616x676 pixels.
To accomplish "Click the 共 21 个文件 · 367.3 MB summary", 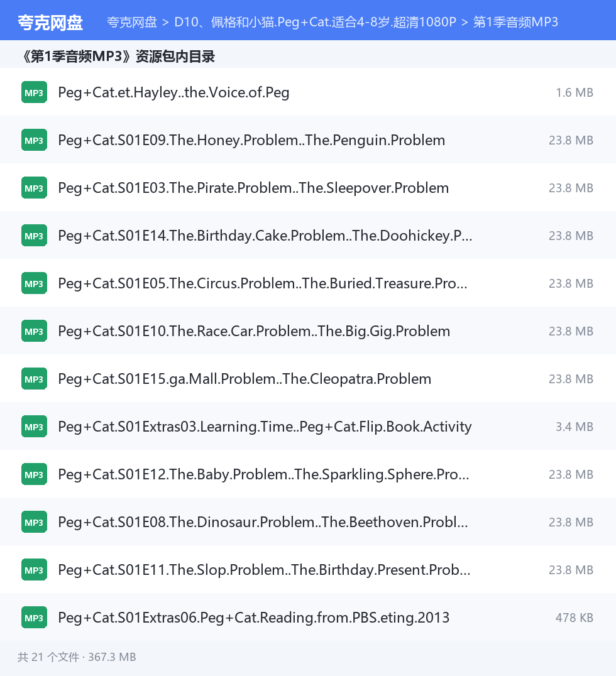I will coord(77,657).
